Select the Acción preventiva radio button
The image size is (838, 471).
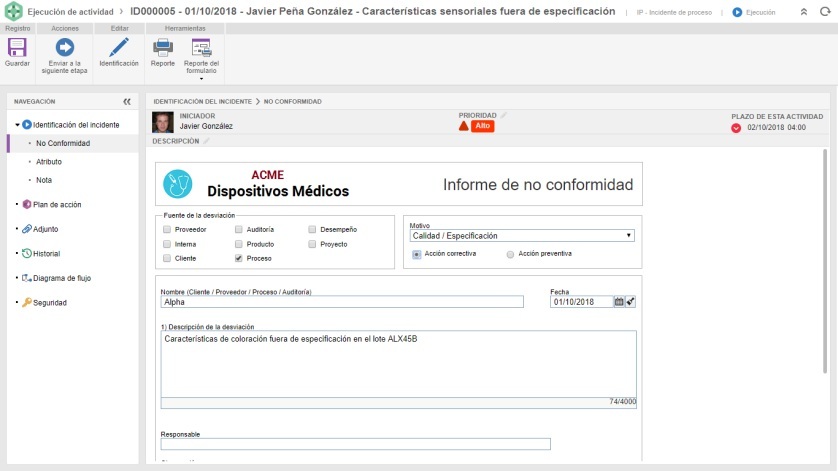click(511, 254)
